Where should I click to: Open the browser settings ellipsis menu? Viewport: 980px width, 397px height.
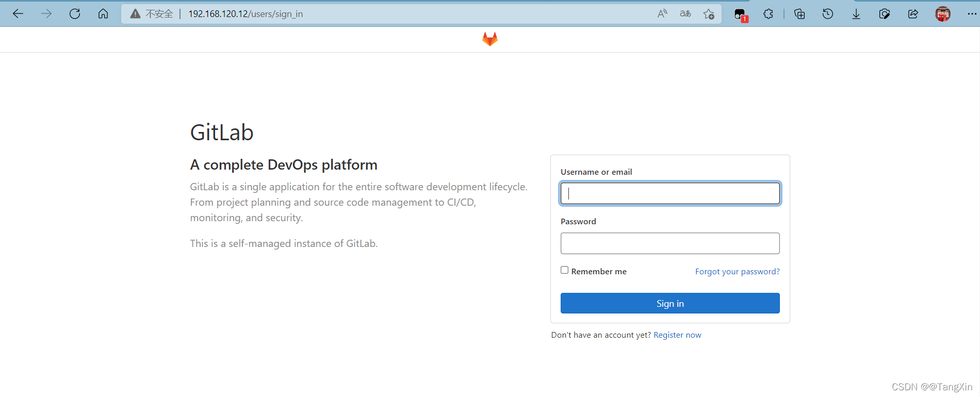pos(972,14)
